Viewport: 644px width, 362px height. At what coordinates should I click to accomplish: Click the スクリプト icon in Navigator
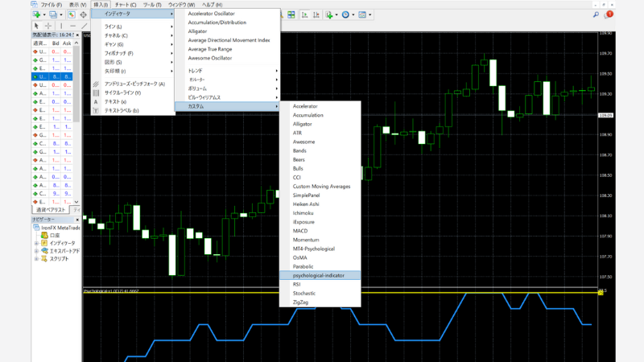[x=44, y=258]
